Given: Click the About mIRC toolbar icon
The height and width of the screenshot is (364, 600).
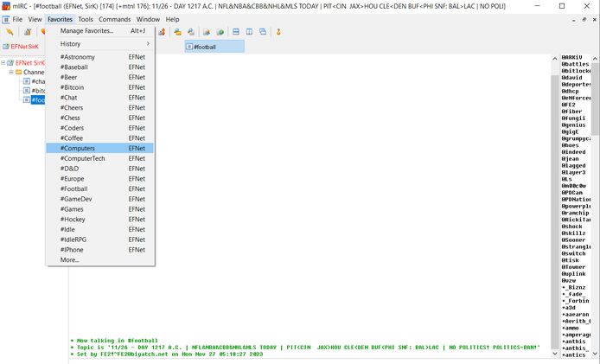Looking at the screenshot, I should pyautogui.click(x=278, y=32).
